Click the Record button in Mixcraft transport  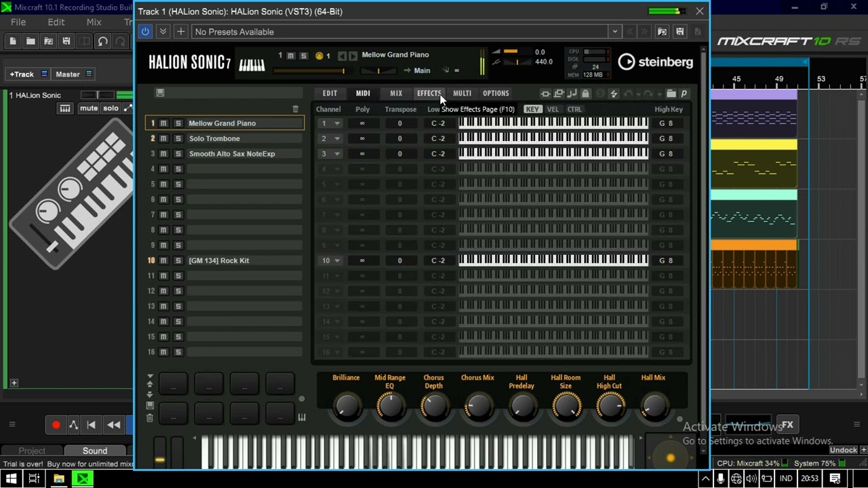point(56,425)
